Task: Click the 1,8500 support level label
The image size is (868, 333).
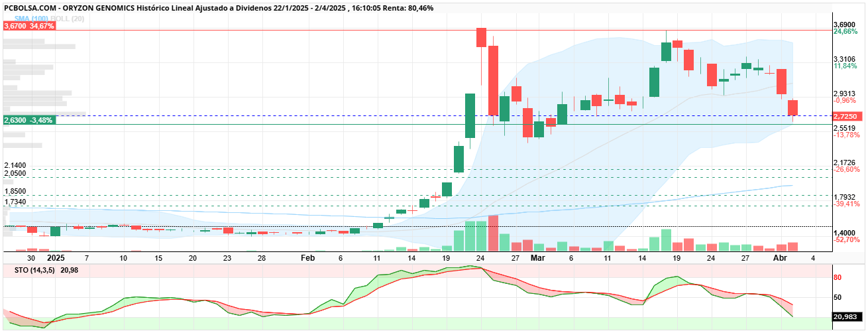Action: click(15, 191)
